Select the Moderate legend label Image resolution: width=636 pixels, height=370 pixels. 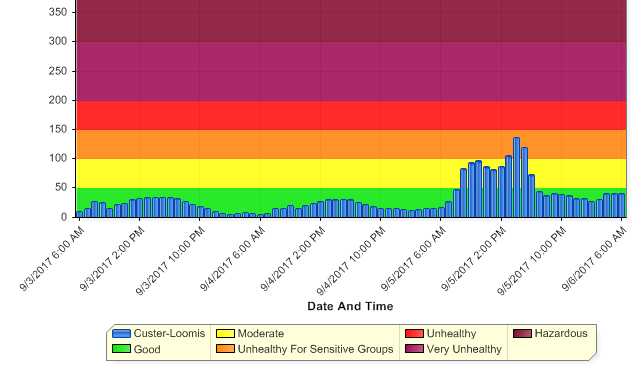pos(261,333)
